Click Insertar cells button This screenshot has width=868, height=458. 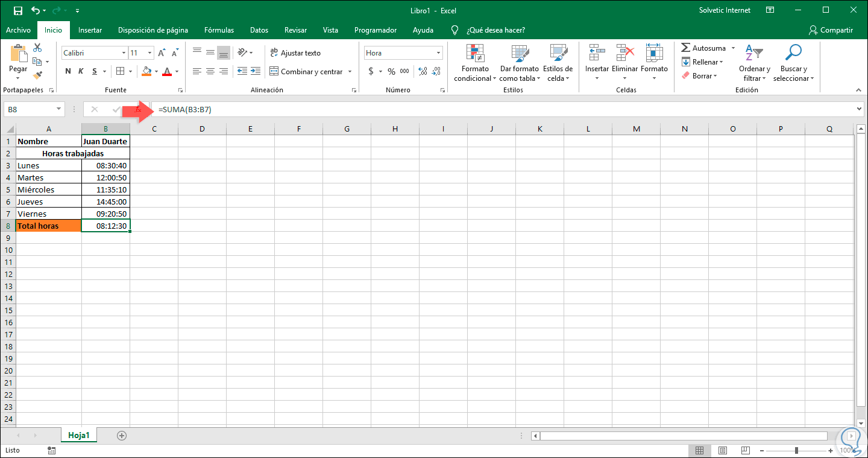click(x=597, y=63)
